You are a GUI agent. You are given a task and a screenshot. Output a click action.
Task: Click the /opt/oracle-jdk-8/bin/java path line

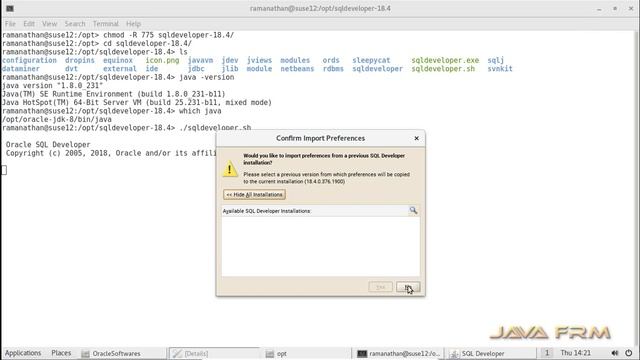(x=57, y=119)
